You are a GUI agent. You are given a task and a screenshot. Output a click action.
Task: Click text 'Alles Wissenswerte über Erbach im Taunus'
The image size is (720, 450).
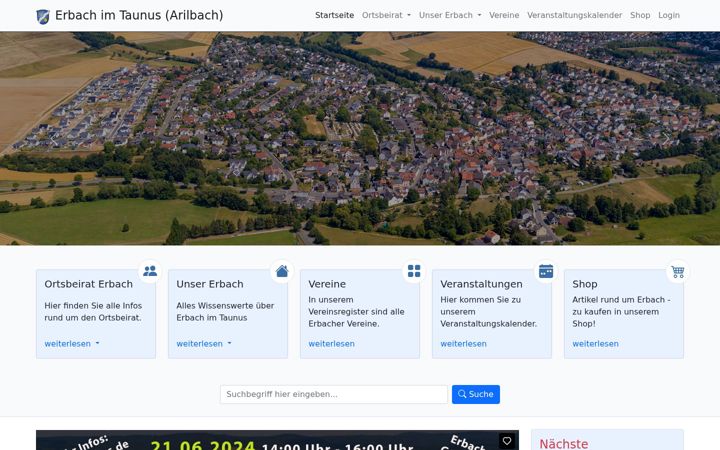tap(225, 311)
